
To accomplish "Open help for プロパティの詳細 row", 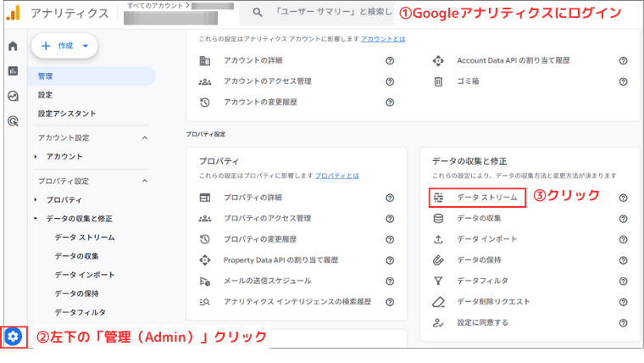I will pyautogui.click(x=390, y=198).
